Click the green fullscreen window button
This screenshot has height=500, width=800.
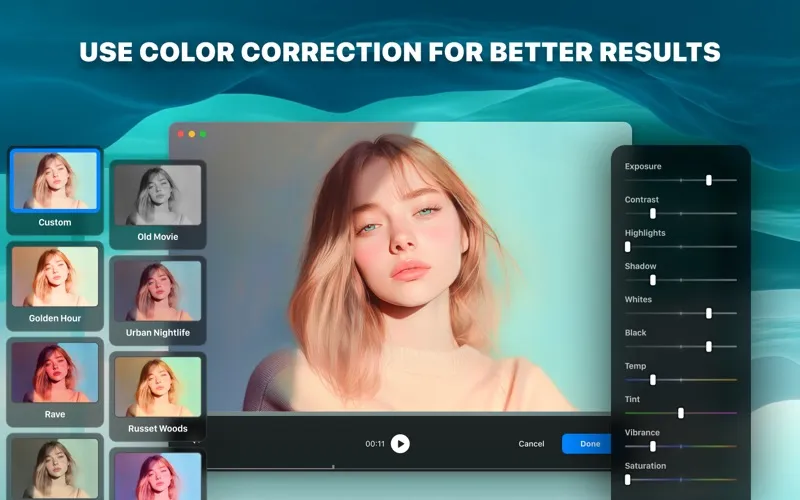[x=203, y=134]
